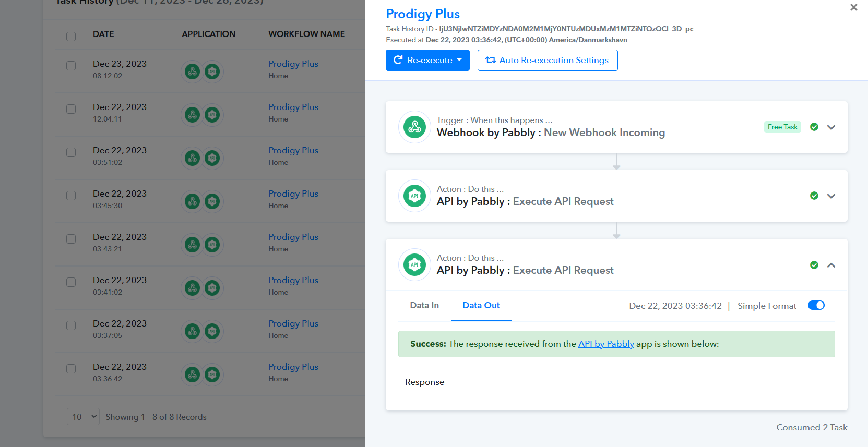Switch to the Data In tab
This screenshot has height=447, width=868.
pos(424,305)
